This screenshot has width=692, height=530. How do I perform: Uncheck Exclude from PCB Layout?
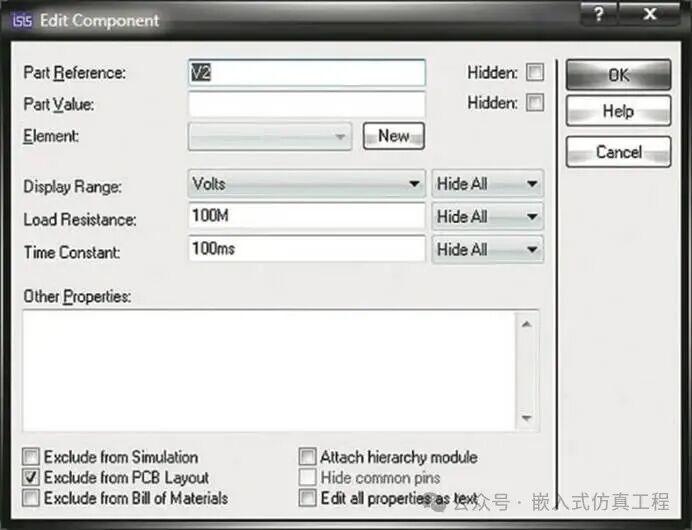coord(31,477)
